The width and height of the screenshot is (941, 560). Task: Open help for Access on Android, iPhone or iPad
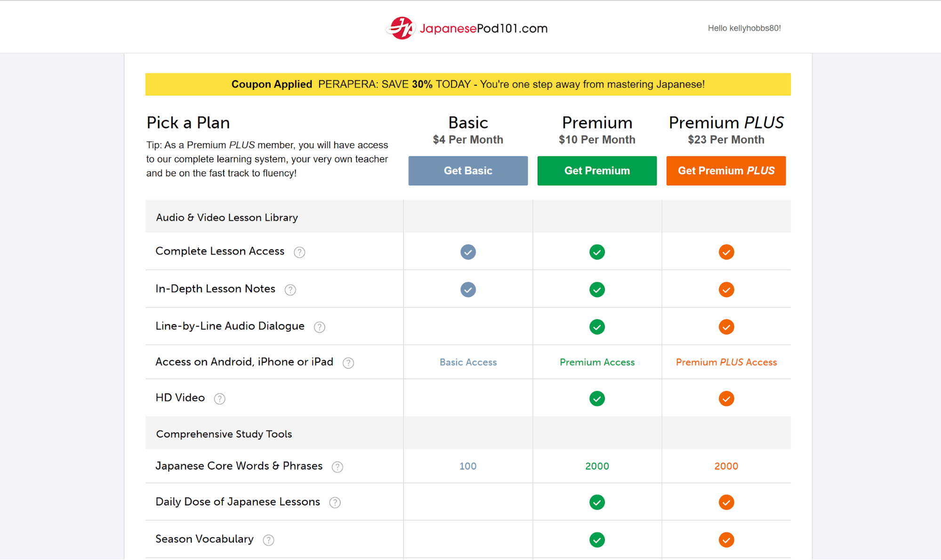348,363
